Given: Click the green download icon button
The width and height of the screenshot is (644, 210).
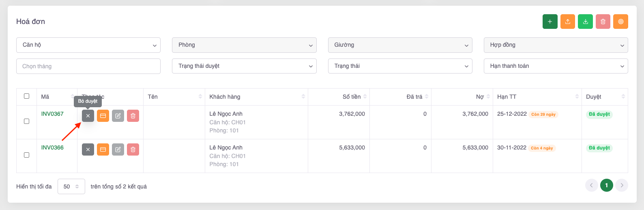Looking at the screenshot, I should tap(586, 22).
